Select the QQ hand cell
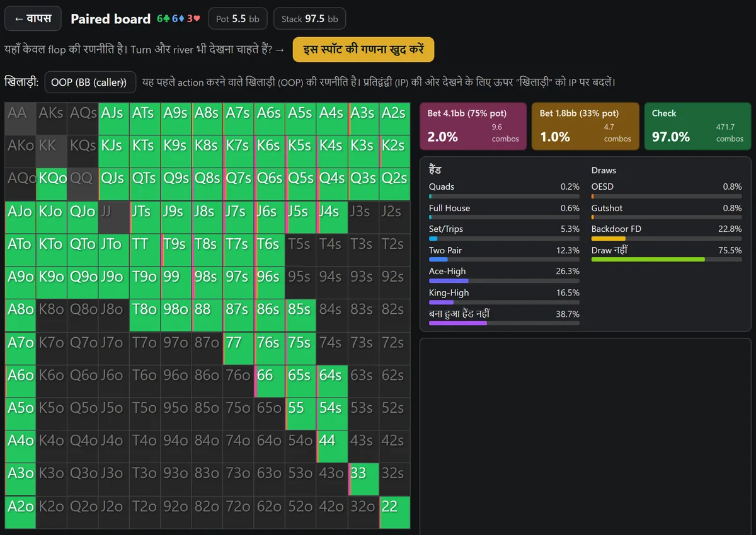Viewport: 756px width, 535px height. pos(83,184)
